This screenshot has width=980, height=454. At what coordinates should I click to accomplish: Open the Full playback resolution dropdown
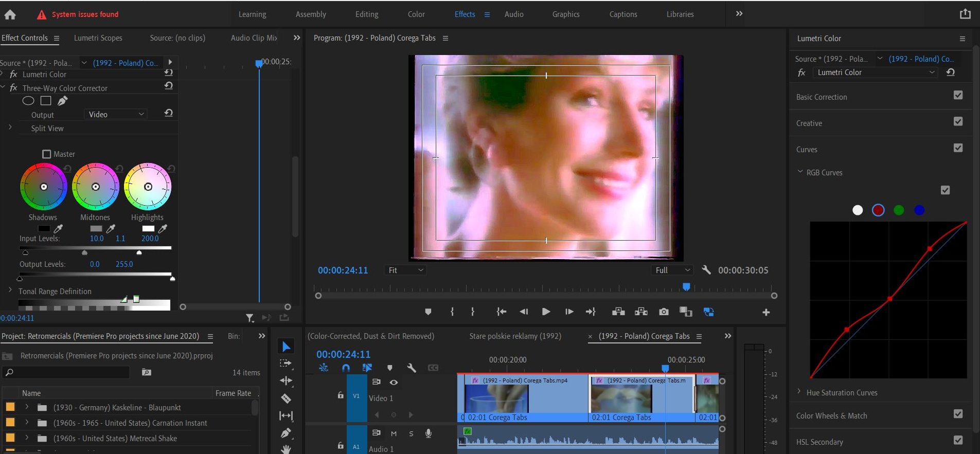point(672,270)
